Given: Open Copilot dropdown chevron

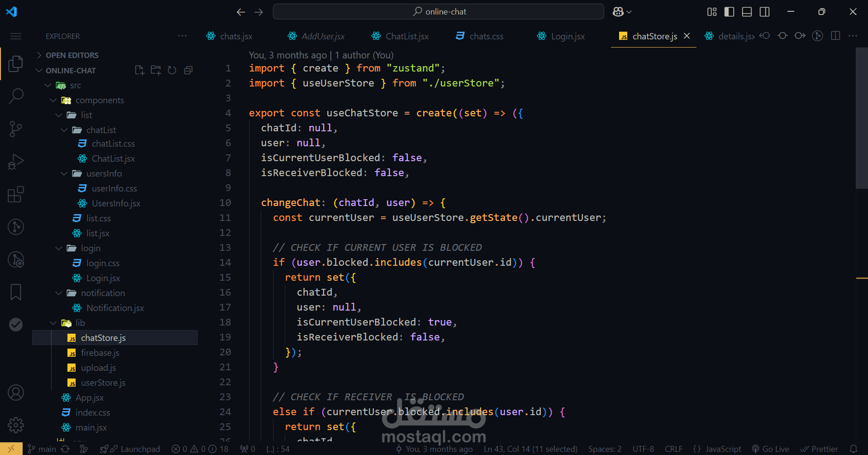Looking at the screenshot, I should (629, 12).
